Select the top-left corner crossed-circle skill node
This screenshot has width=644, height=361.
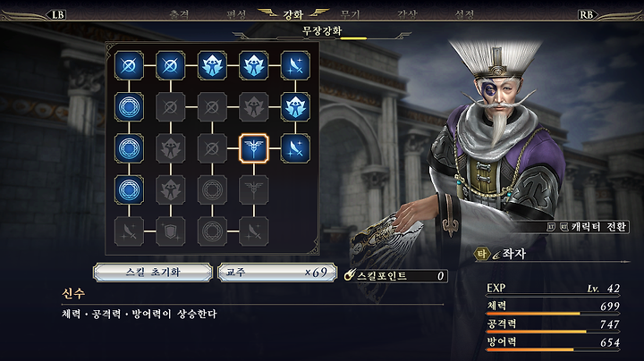[129, 65]
